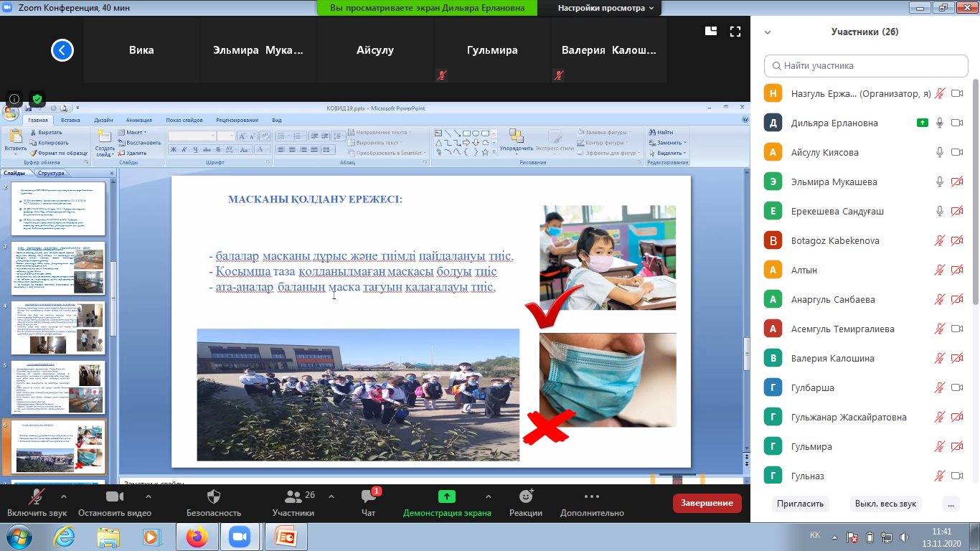The height and width of the screenshot is (551, 980).
Task: Expand Настройки просмотра dropdown
Action: click(606, 8)
